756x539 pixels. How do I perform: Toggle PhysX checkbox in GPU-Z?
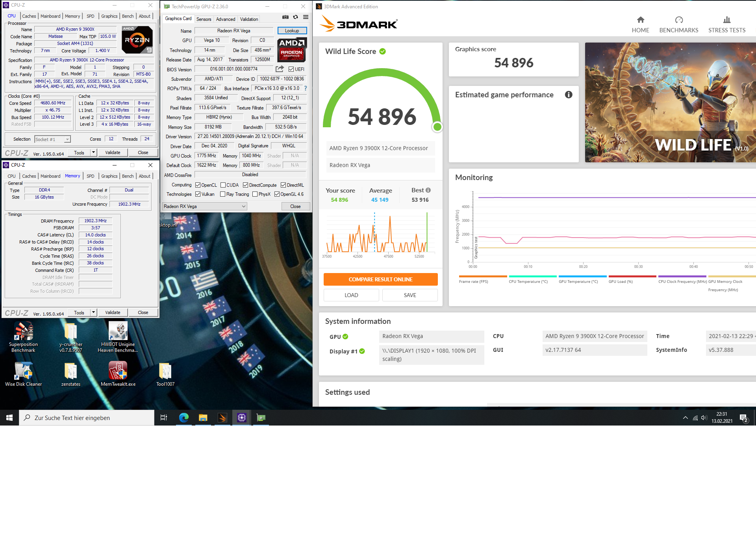pos(255,194)
